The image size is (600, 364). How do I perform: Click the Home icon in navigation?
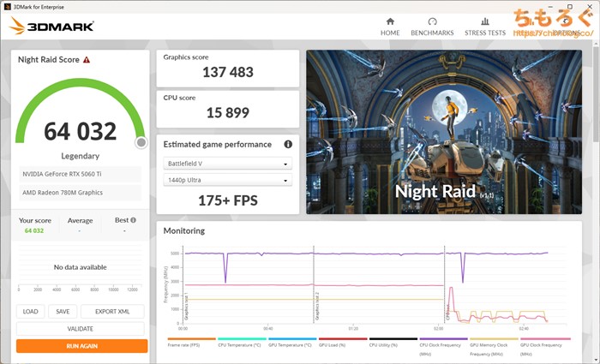pyautogui.click(x=390, y=21)
